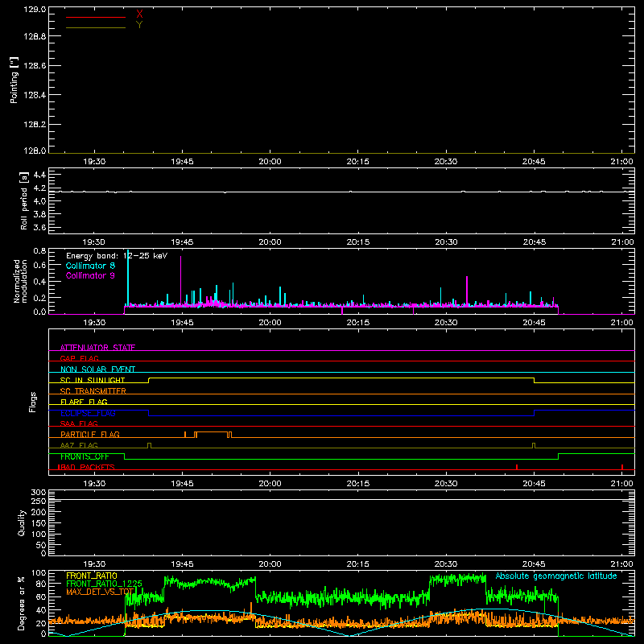Click 20:30 label under the modulation plot
Image resolution: width=644 pixels, height=644 pixels.
coord(446,323)
